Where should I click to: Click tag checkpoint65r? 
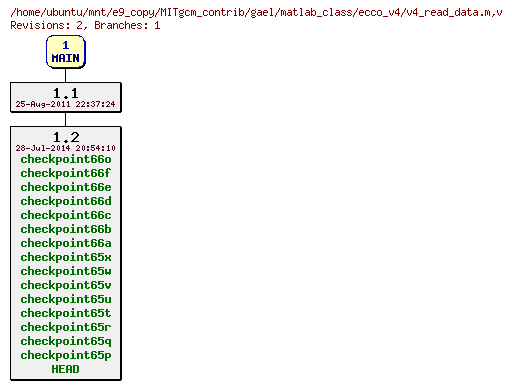point(66,327)
